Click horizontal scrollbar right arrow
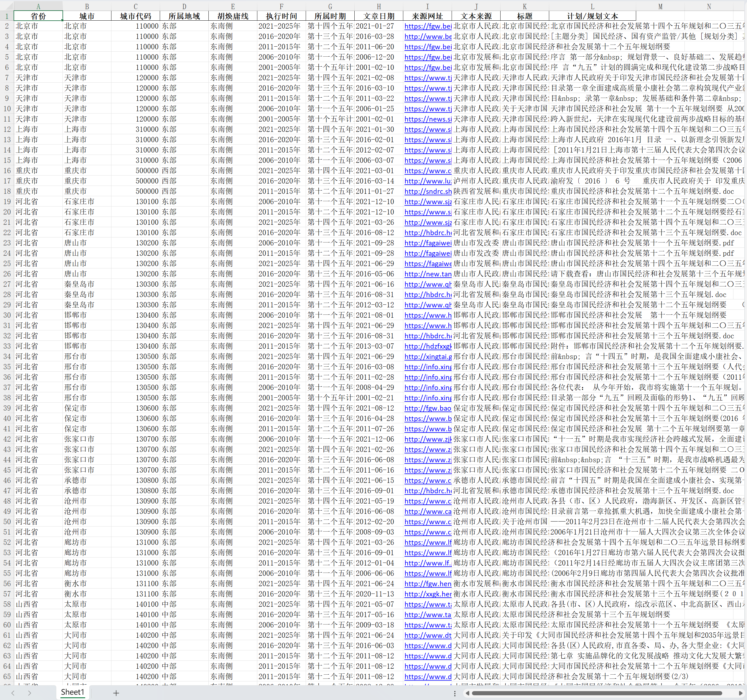The width and height of the screenshot is (747, 700). coord(741,693)
